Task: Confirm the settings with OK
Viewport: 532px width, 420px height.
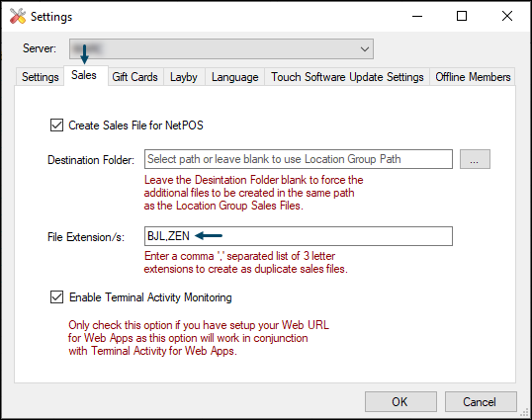Action: pos(400,401)
